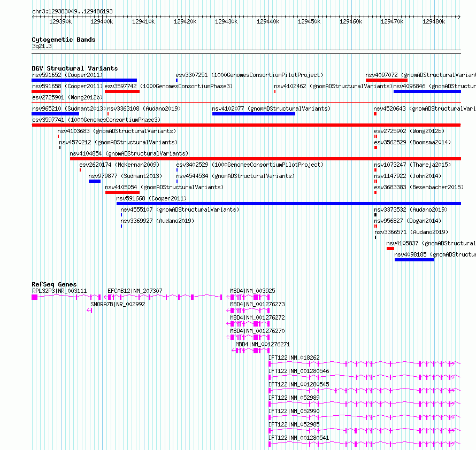Click the nsv965210 (Sudmant2013) label
476x450 pixels.
(x=69, y=108)
